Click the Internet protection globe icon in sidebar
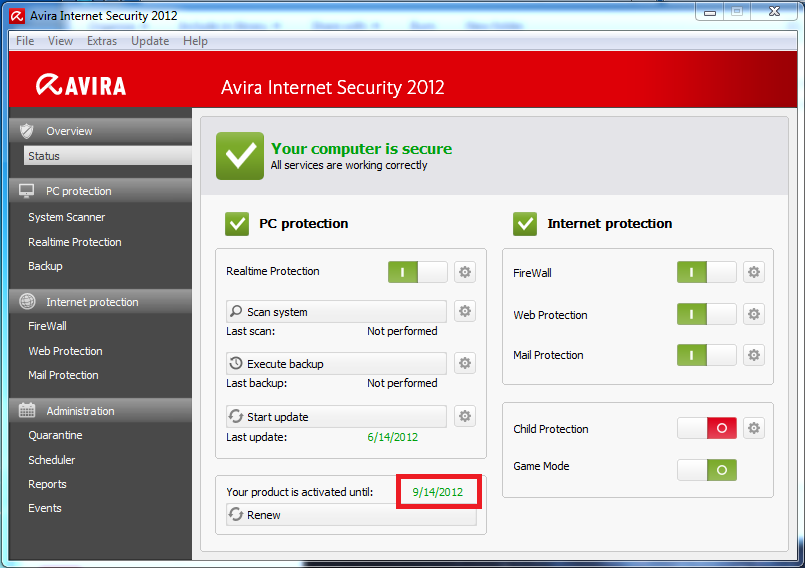Image resolution: width=805 pixels, height=568 pixels. (x=27, y=301)
